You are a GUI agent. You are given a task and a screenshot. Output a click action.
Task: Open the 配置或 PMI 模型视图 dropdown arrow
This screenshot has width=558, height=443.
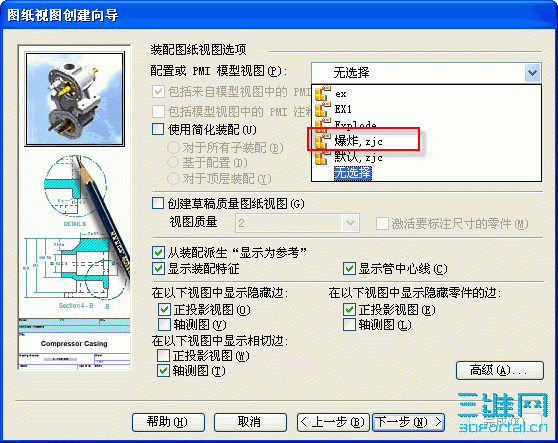coord(532,73)
